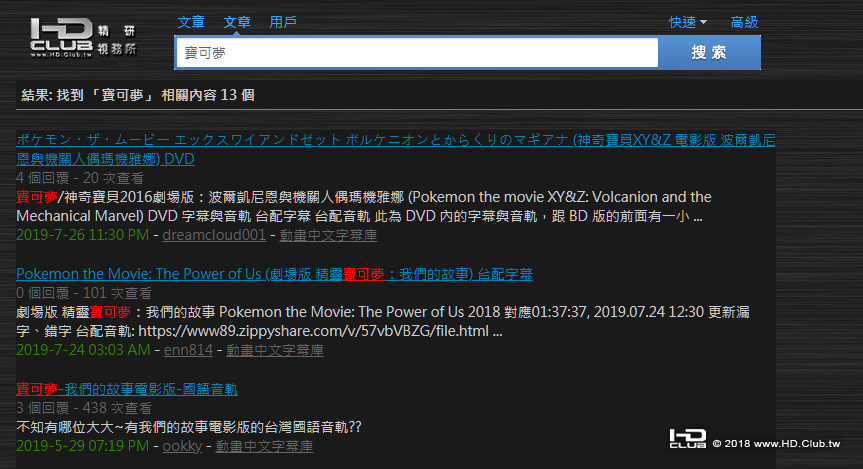This screenshot has height=469, width=863.
Task: Expand the 快速 dropdown menu
Action: 687,23
